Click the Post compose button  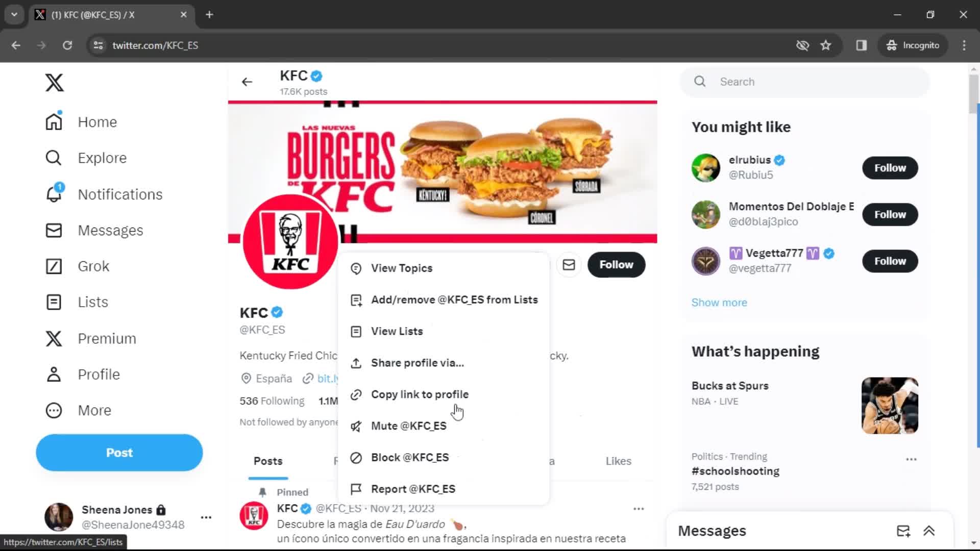point(119,452)
